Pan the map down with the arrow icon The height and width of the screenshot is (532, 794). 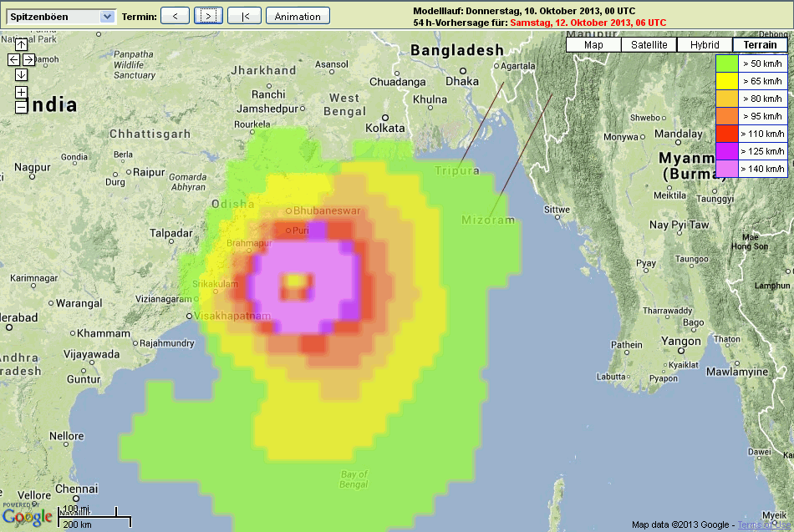coord(21,75)
